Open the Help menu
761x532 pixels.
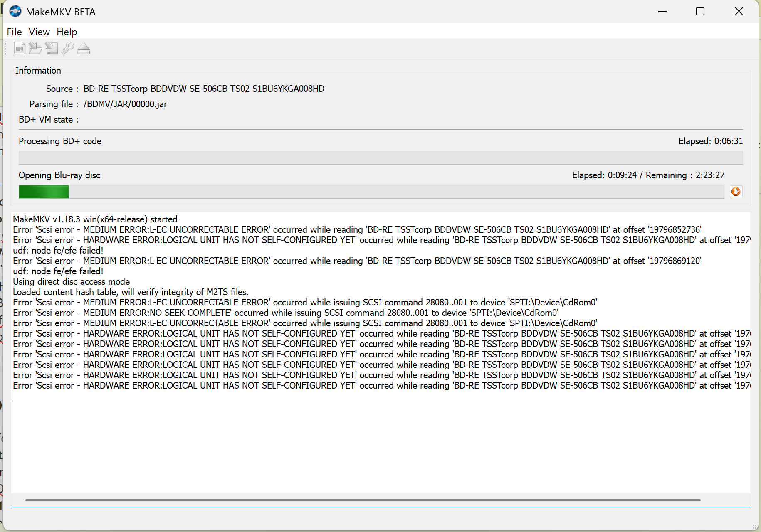click(x=67, y=32)
